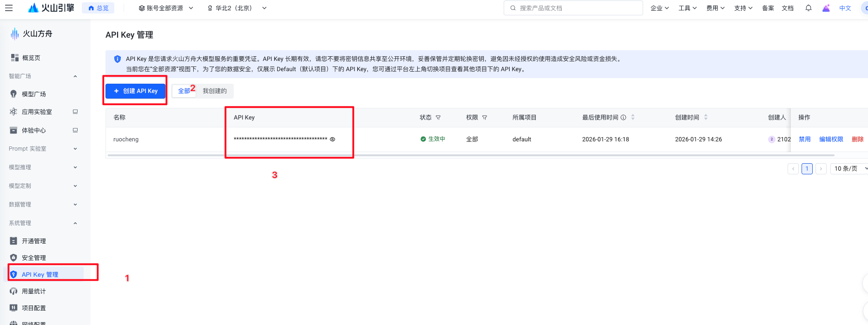Click the 概览页 sidebar icon
Screen dimensions: 868x325
[14, 58]
